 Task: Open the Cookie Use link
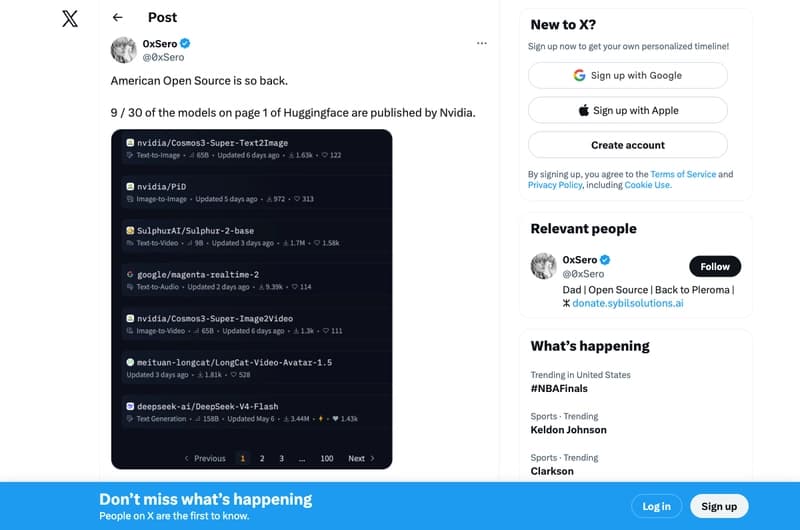(647, 185)
